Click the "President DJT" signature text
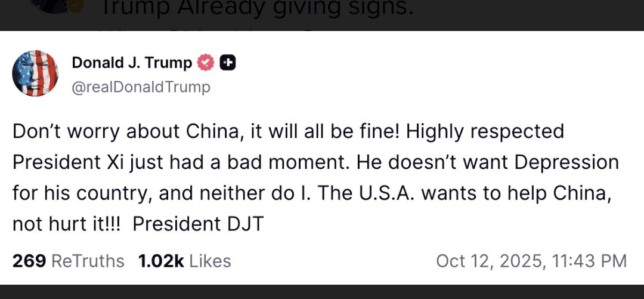The image size is (644, 299). click(x=198, y=224)
